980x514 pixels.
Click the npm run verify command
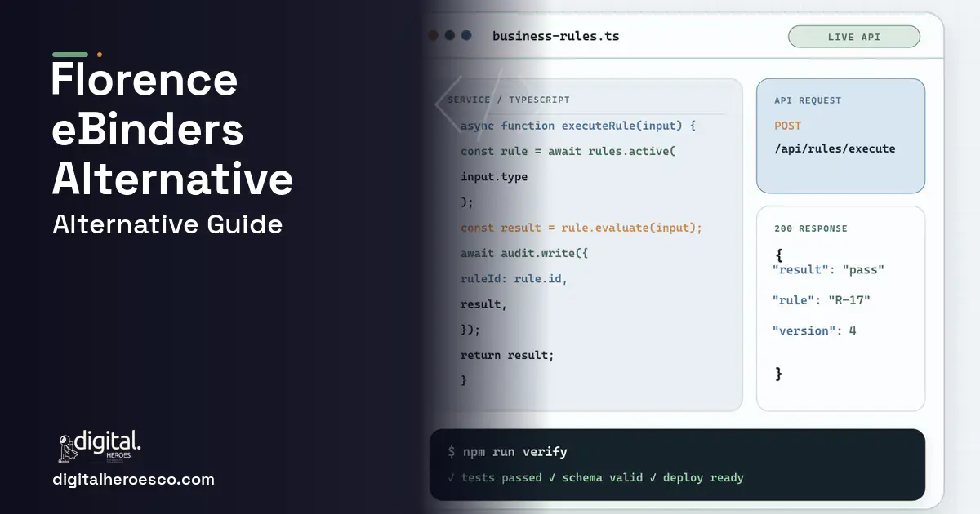tap(507, 451)
